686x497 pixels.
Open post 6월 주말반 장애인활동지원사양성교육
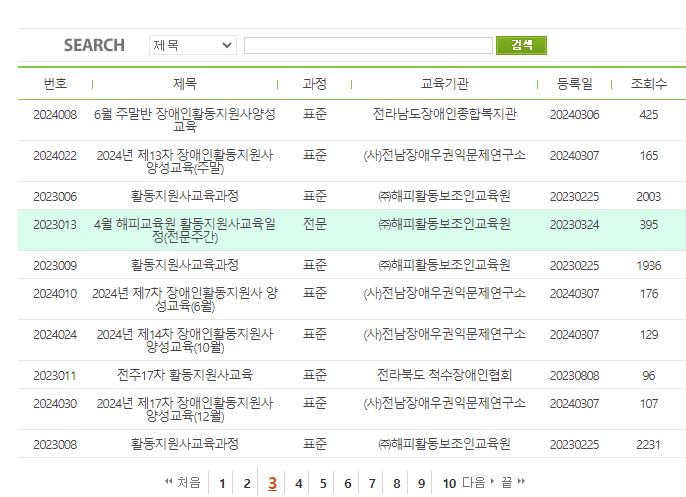click(x=185, y=120)
